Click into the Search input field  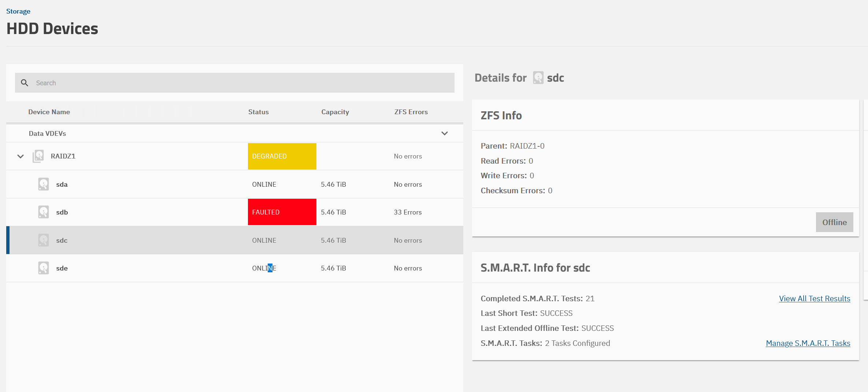point(242,83)
